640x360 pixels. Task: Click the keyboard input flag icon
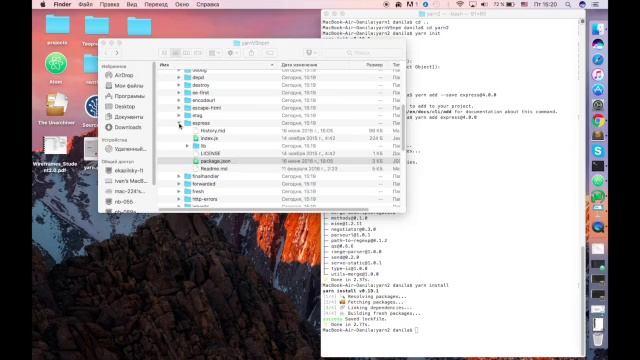(524, 4)
